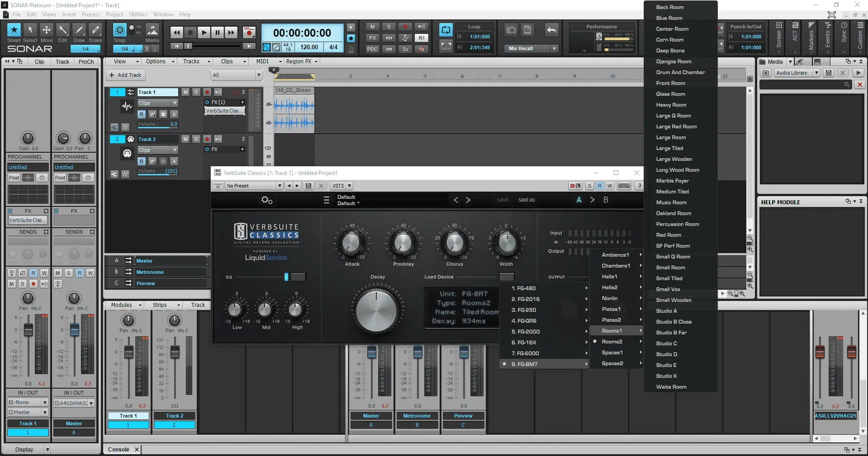Toggle the Snap to grid icon
The width and height of the screenshot is (868, 456).
(x=119, y=30)
